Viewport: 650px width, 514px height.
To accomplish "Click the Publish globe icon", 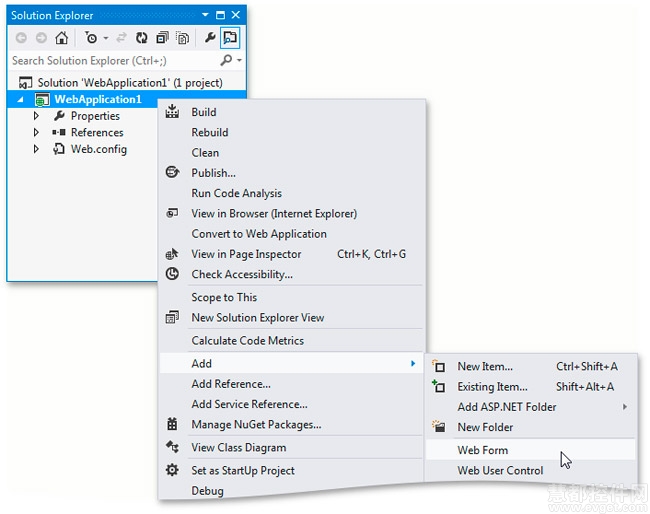I will 172,172.
